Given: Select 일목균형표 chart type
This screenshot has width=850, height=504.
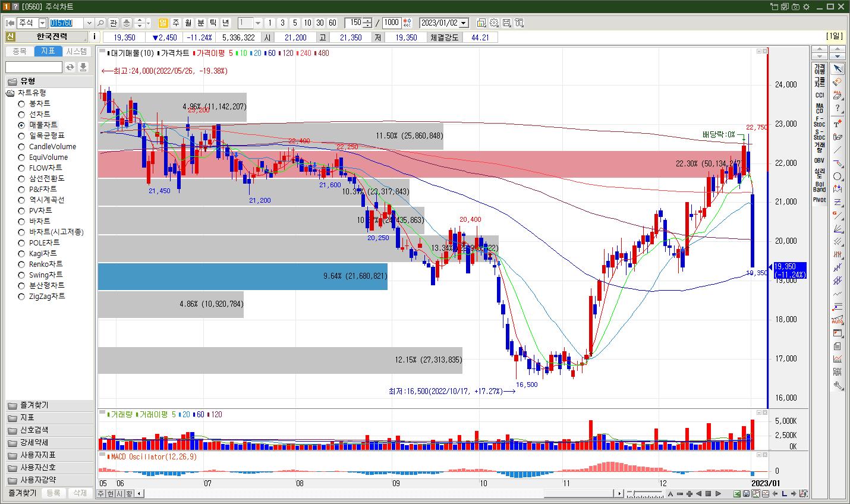Looking at the screenshot, I should click(21, 136).
